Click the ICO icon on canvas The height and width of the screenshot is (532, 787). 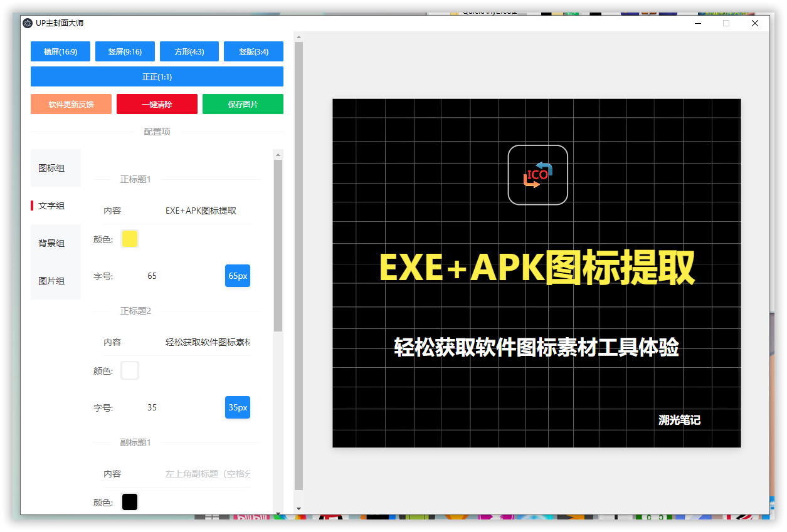[538, 175]
